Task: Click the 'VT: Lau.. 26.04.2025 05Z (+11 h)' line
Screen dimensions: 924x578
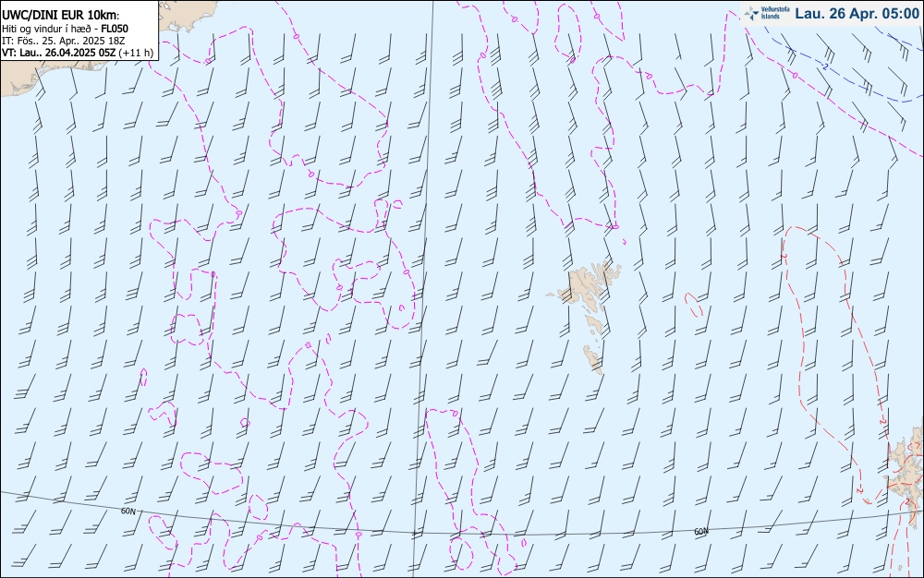Action: pyautogui.click(x=78, y=53)
